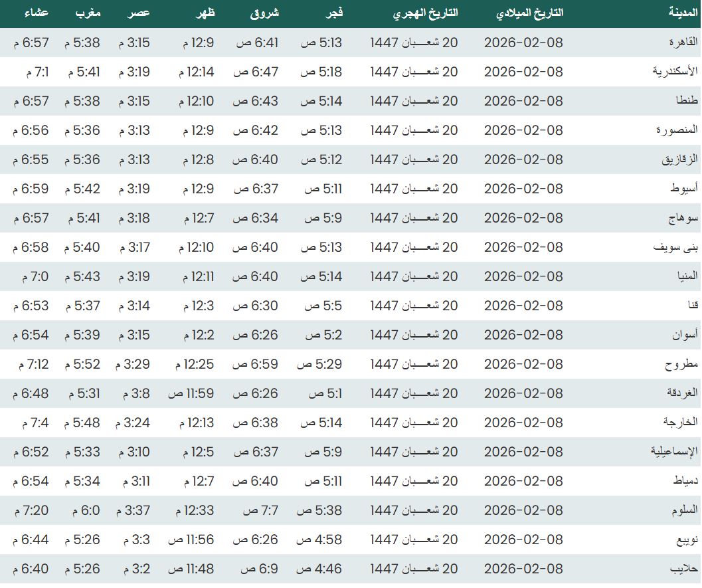The image size is (702, 588).
Task: Select the حلايب city cell
Action: coord(684,569)
